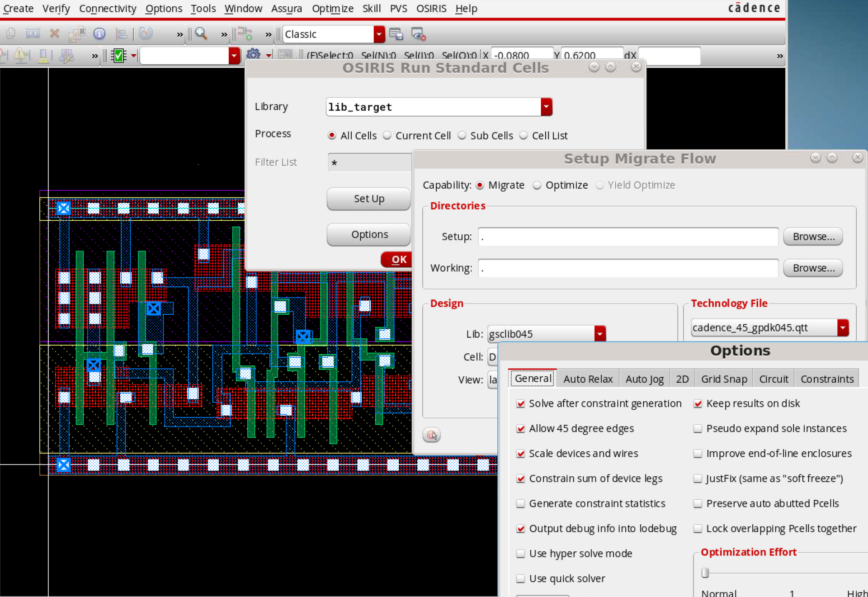Click the magnifier zoom icon
The height and width of the screenshot is (597, 868).
pos(201,33)
